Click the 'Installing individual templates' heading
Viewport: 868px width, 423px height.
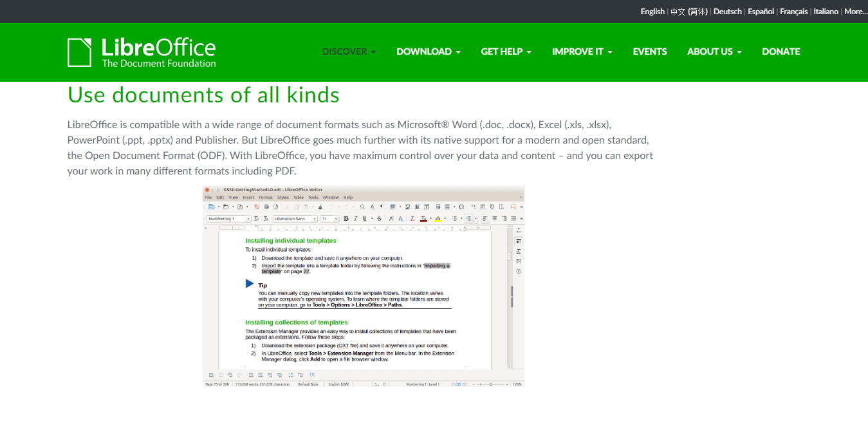pyautogui.click(x=291, y=241)
